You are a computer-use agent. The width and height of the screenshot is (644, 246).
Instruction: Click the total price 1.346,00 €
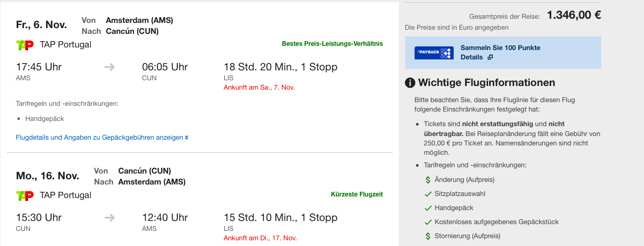(574, 15)
